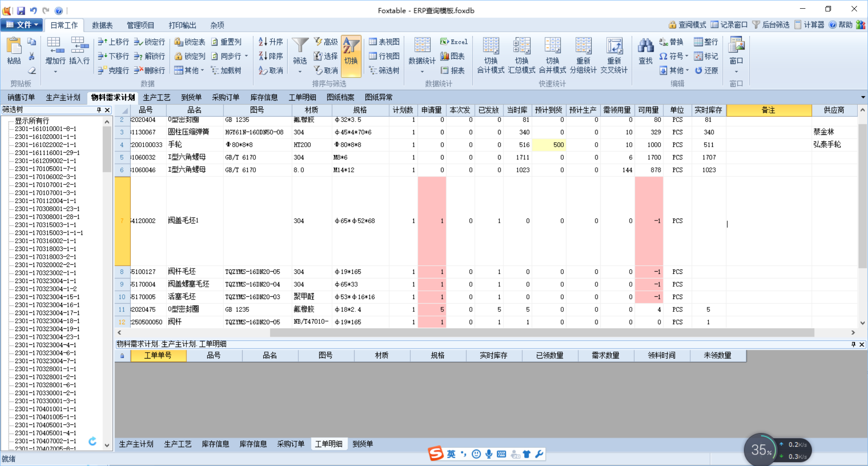Open the 采购订单 table tab
868x466 pixels.
(226, 97)
